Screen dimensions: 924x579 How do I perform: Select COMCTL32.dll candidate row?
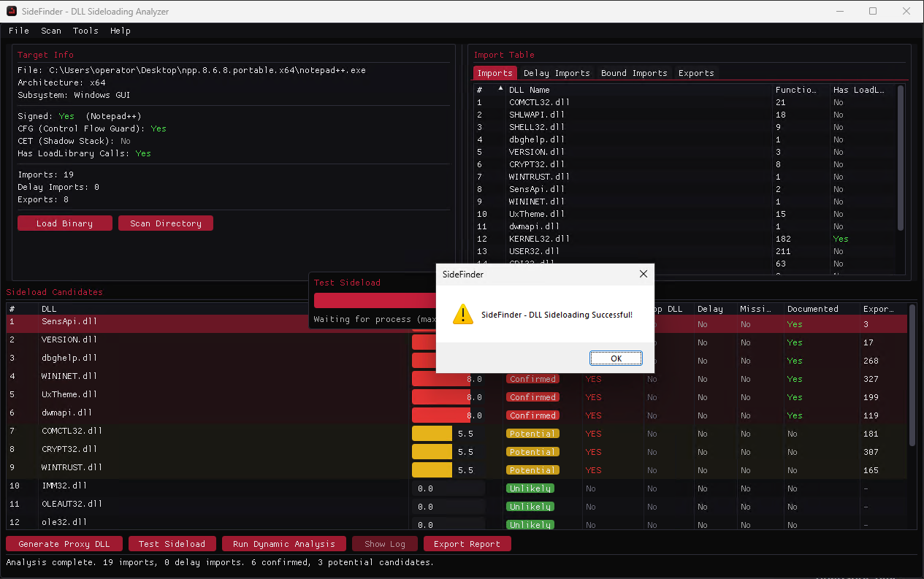tap(457, 433)
